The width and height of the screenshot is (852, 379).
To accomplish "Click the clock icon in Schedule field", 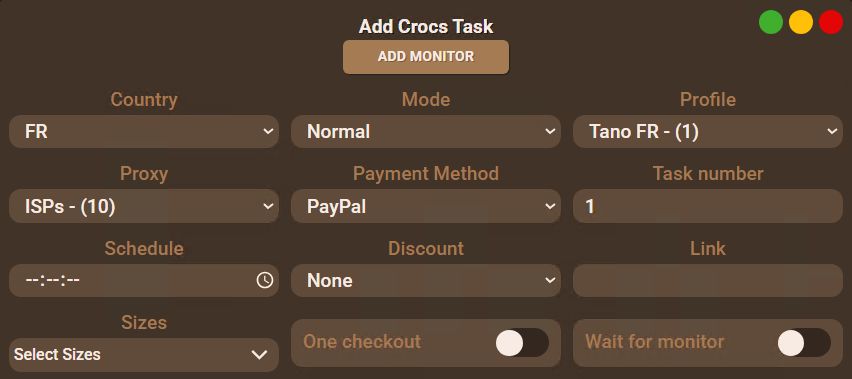I will (x=265, y=280).
